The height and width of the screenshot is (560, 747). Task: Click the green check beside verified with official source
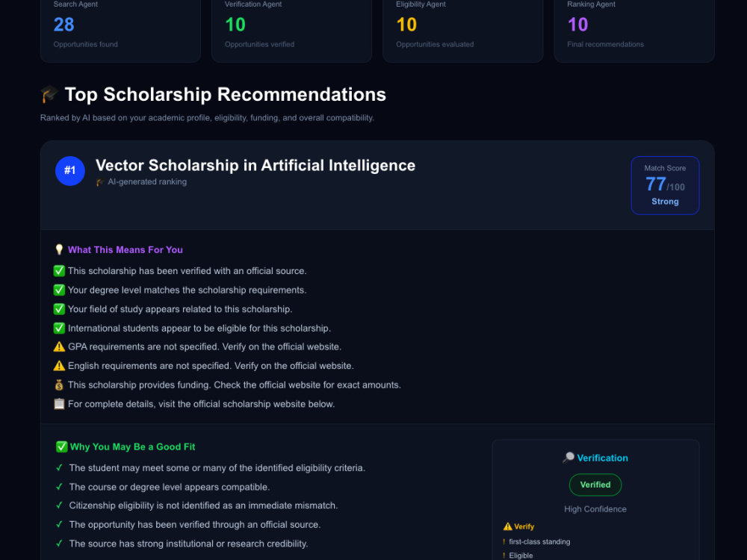click(59, 271)
